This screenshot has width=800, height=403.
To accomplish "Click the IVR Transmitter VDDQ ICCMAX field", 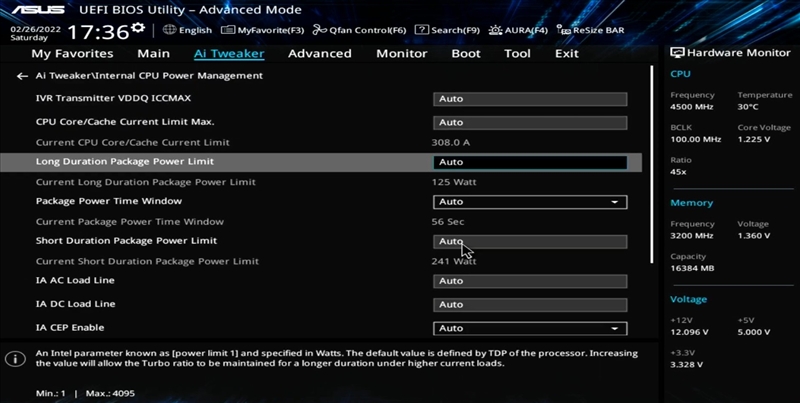I will click(x=530, y=99).
